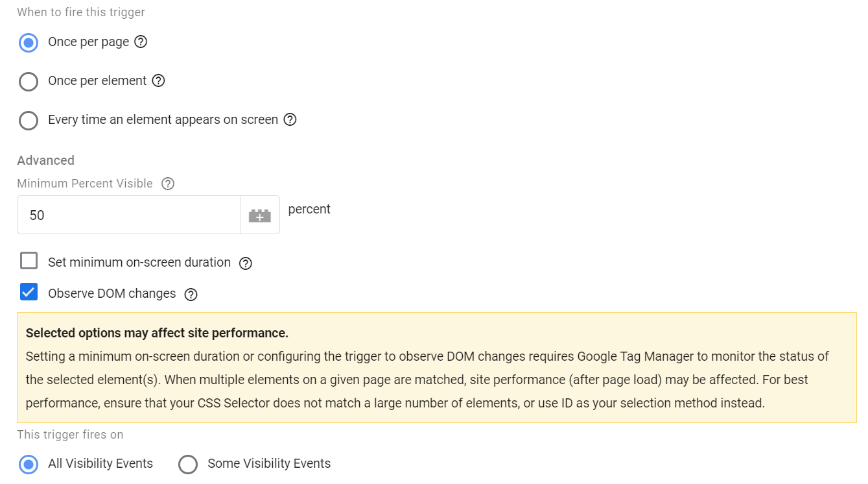Select the Once per page radio button
Viewport: 868px width, 484px height.
(x=29, y=43)
